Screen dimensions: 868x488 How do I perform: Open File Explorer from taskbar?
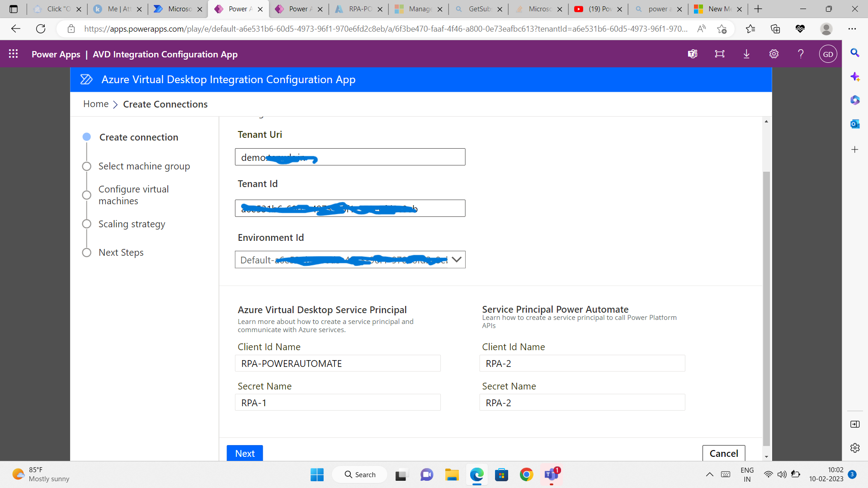click(x=452, y=474)
